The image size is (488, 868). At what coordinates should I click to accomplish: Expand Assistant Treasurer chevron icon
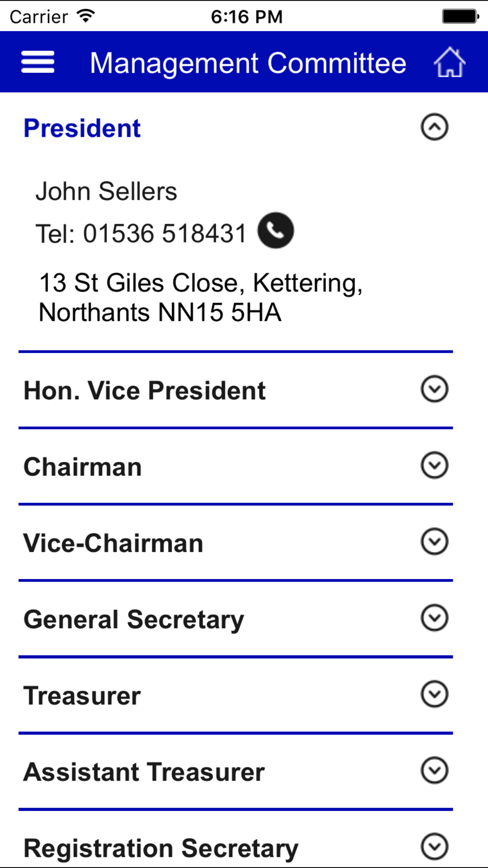434,770
